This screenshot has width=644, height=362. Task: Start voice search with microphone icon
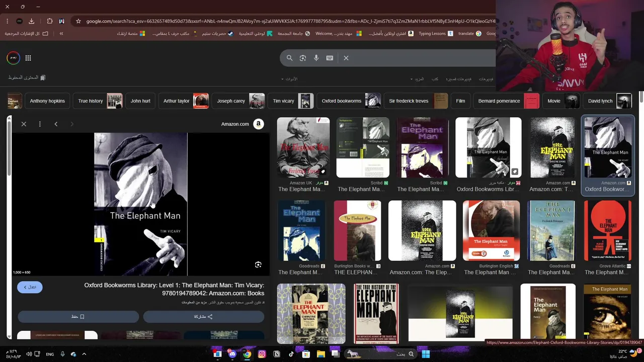[x=316, y=58]
